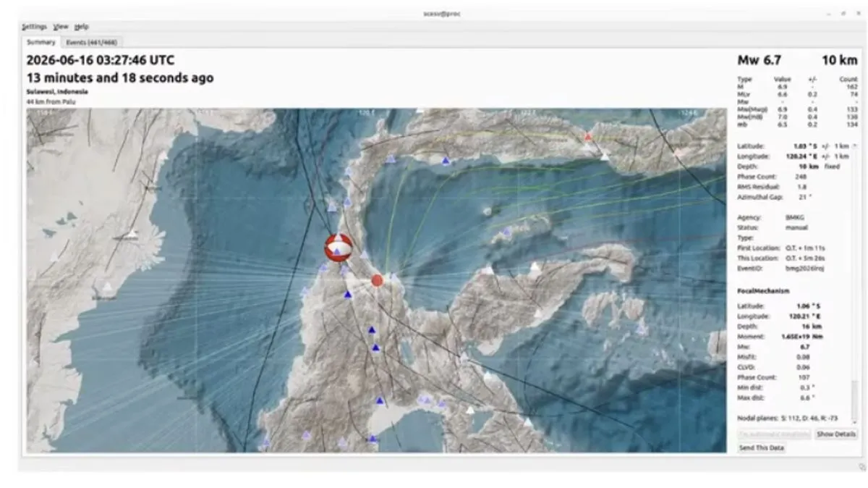Click focal mechanism Longitude 120.21 °E

pyautogui.click(x=806, y=316)
